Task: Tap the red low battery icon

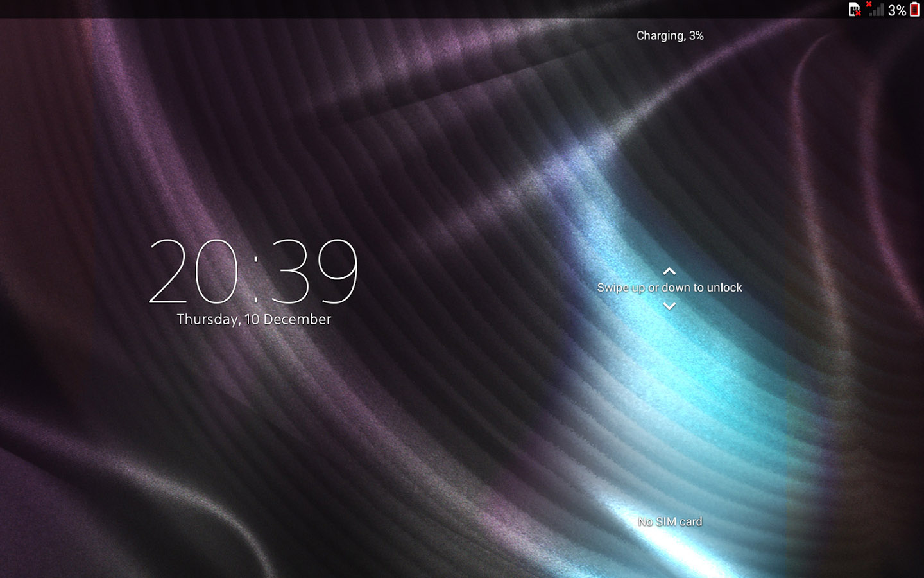Action: pyautogui.click(x=914, y=10)
